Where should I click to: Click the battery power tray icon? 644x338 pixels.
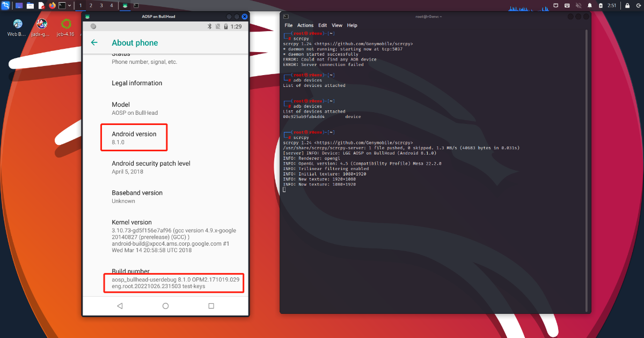(600, 5)
